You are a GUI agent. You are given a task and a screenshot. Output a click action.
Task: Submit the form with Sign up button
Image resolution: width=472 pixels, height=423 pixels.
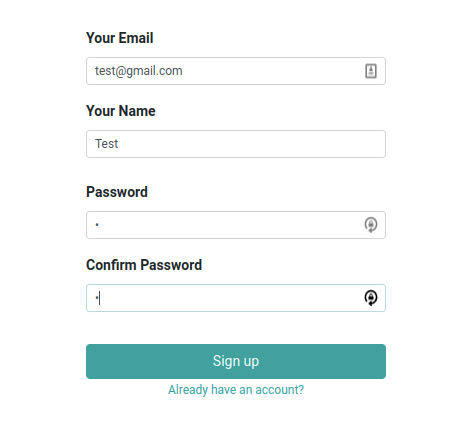(236, 361)
